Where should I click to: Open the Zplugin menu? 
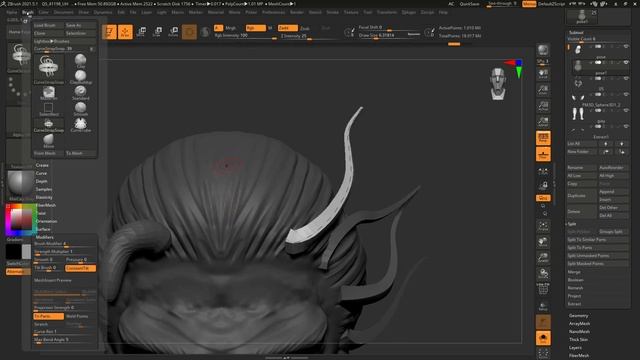pos(409,12)
